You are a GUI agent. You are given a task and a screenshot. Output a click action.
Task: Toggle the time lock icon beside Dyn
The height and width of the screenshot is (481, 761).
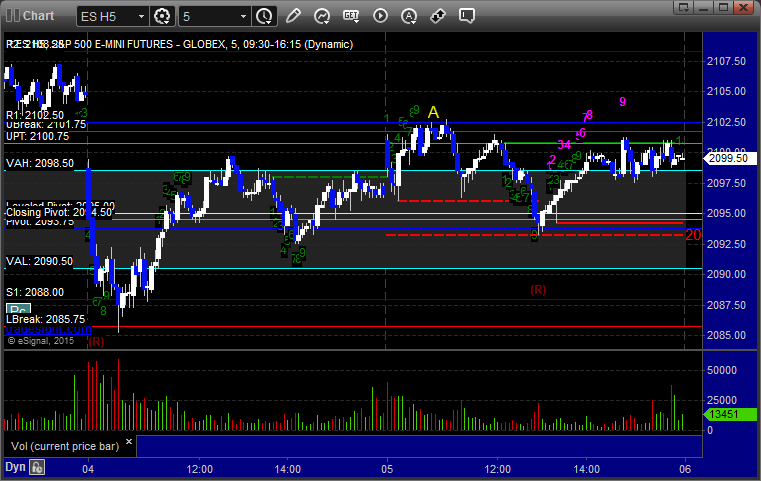point(37,467)
